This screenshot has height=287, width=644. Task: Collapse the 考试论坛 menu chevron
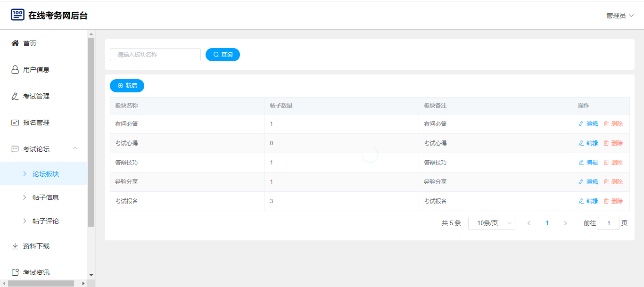point(74,149)
